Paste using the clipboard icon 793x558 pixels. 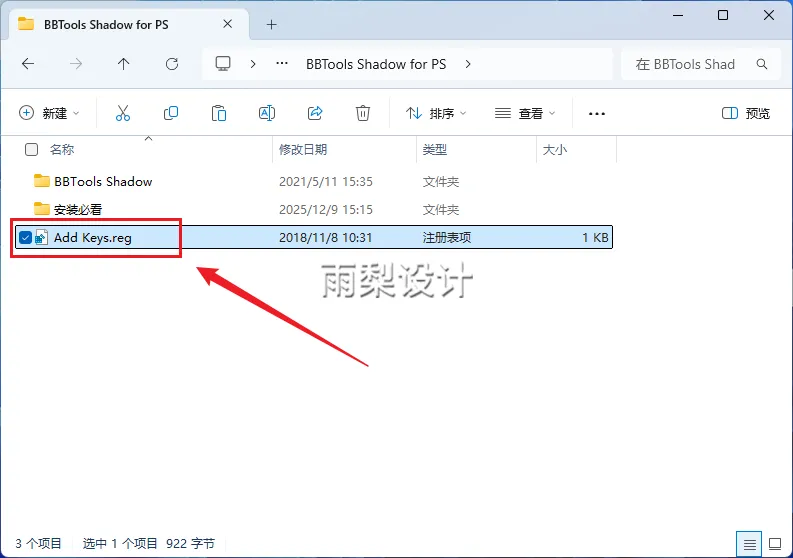pyautogui.click(x=218, y=113)
